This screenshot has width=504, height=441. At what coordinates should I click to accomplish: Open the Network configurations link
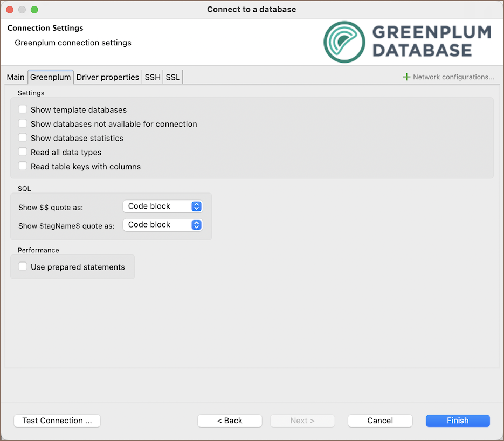pos(453,77)
